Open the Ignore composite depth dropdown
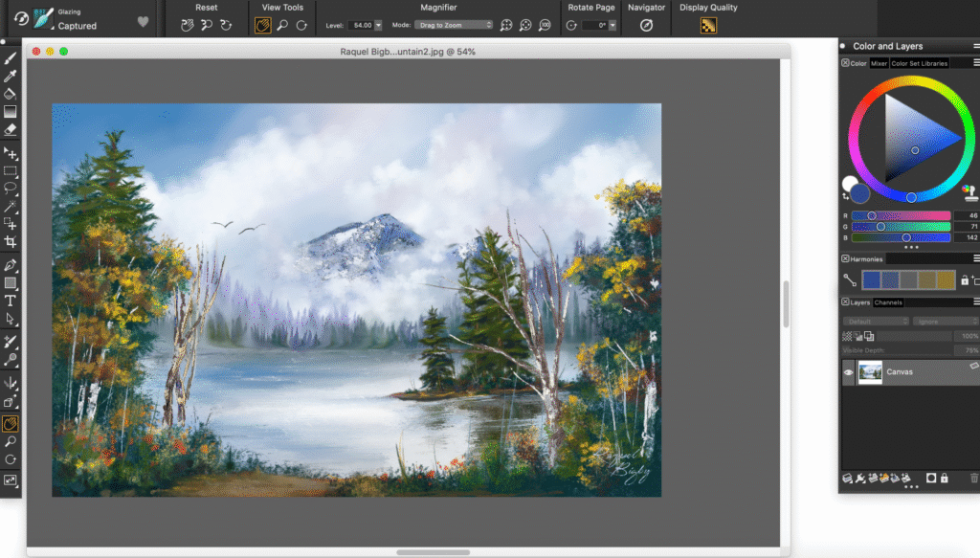Image resolution: width=980 pixels, height=558 pixels. (x=946, y=322)
